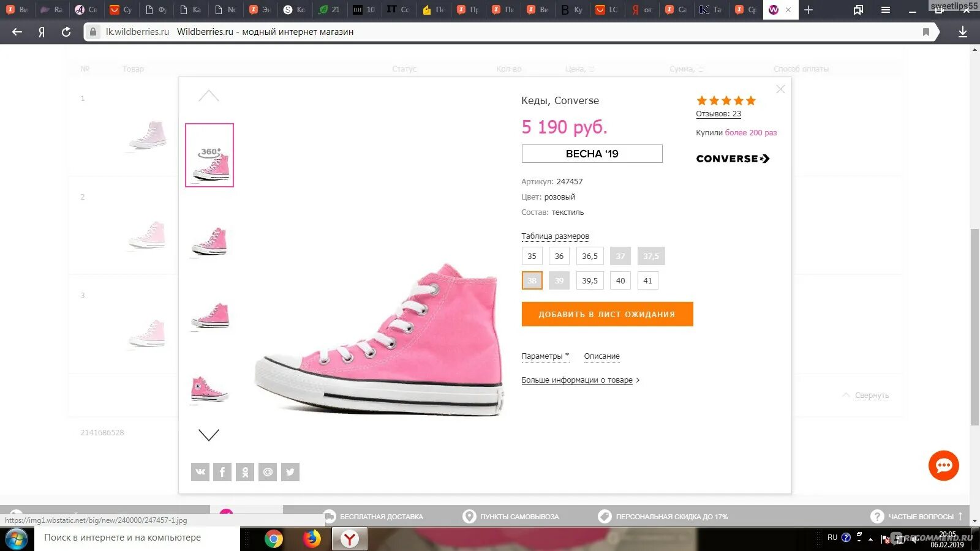
Task: Add item to waiting list
Action: [x=607, y=314]
